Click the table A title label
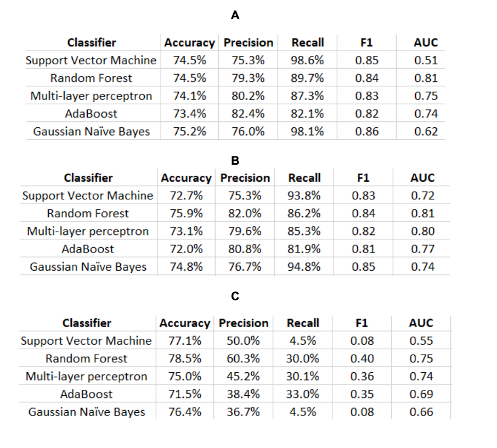Image resolution: width=497 pixels, height=448 pixels. pyautogui.click(x=235, y=16)
